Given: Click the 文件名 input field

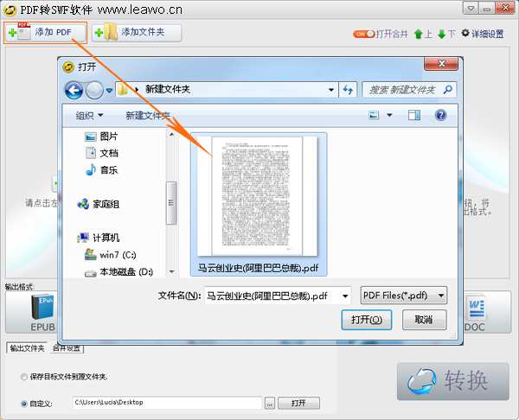Looking at the screenshot, I should coord(278,296).
